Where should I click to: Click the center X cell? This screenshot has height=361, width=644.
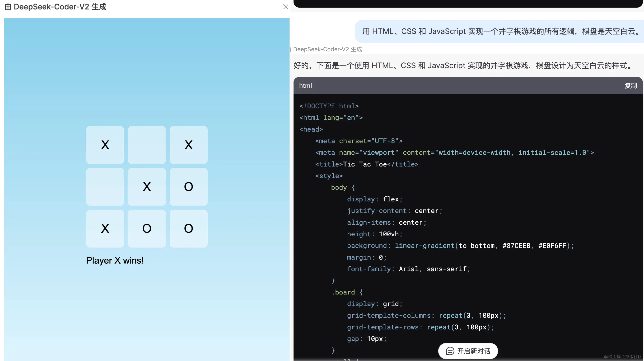tap(147, 187)
